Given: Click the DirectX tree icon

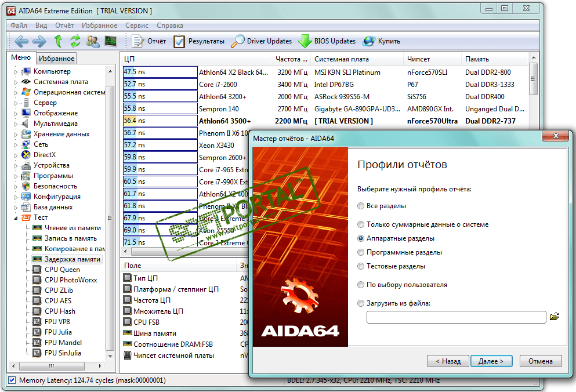Looking at the screenshot, I should 26,155.
